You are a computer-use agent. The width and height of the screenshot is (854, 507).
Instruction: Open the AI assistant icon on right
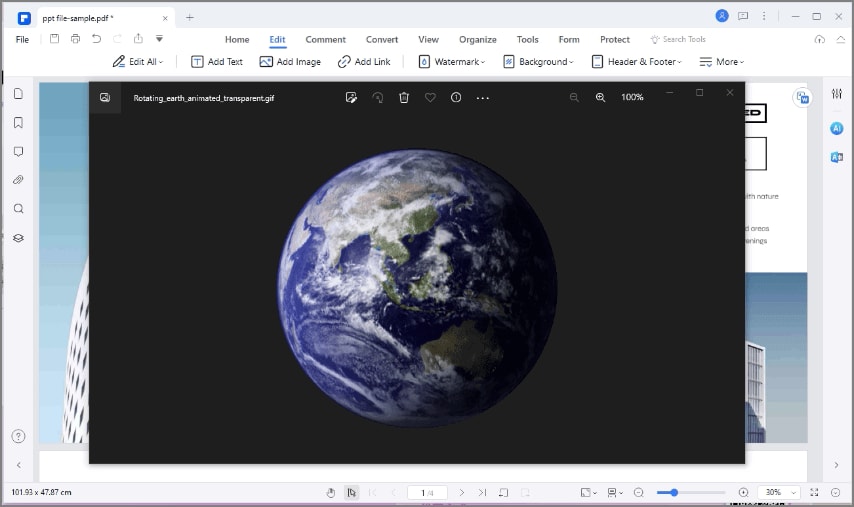coord(837,129)
